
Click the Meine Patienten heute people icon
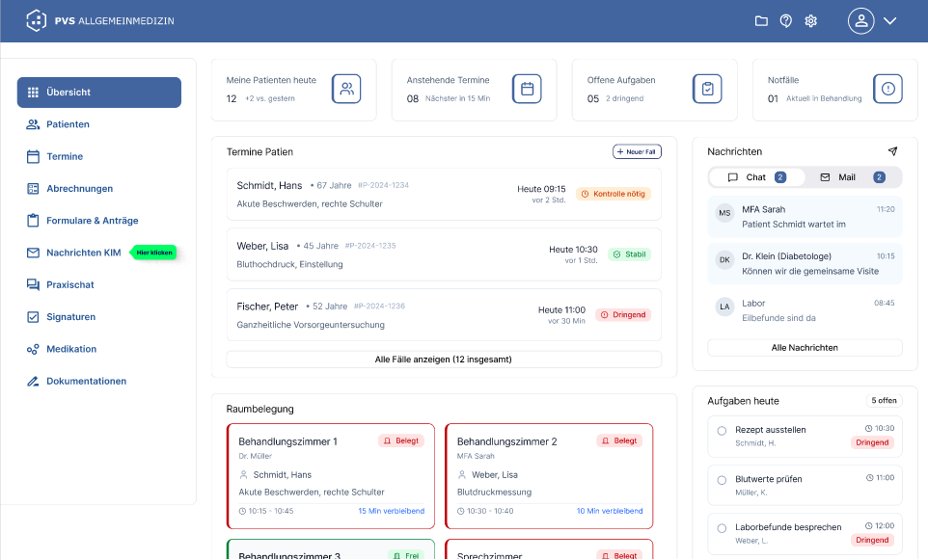346,89
